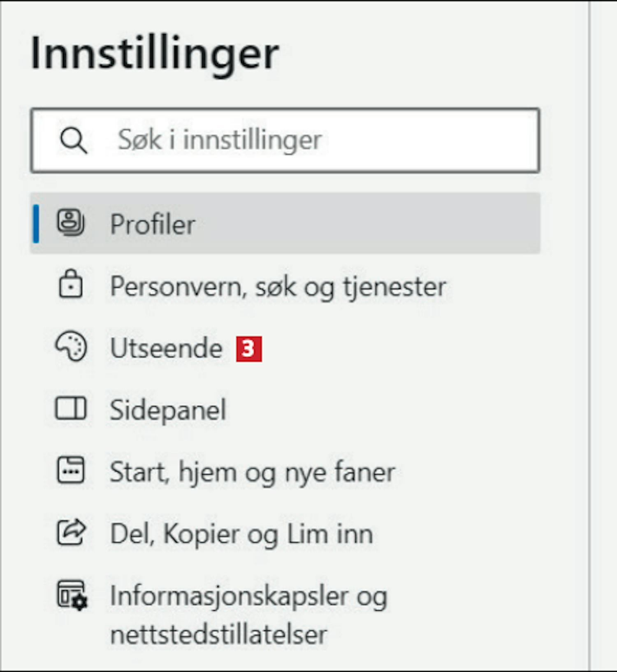
Task: Click the Sidepanel layout icon
Action: point(71,408)
